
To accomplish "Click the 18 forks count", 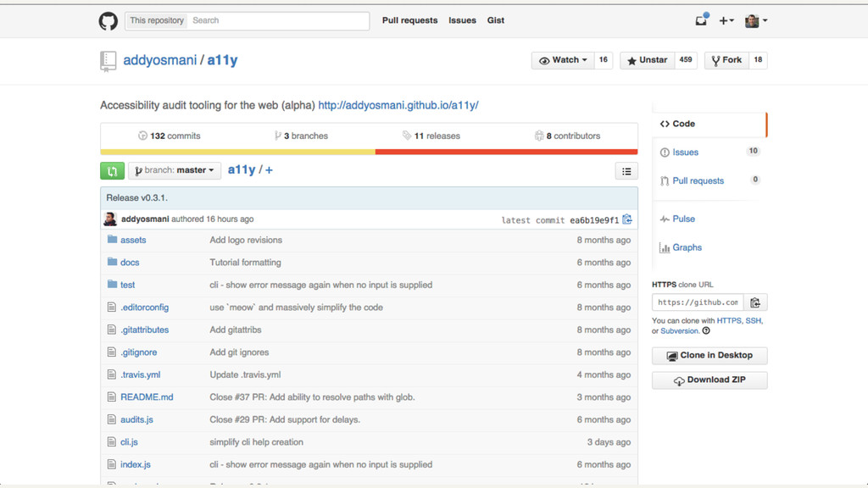I will pyautogui.click(x=758, y=60).
